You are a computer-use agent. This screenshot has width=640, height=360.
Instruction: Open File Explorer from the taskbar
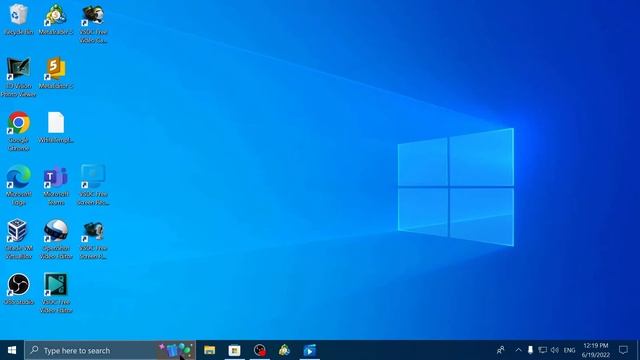click(209, 350)
